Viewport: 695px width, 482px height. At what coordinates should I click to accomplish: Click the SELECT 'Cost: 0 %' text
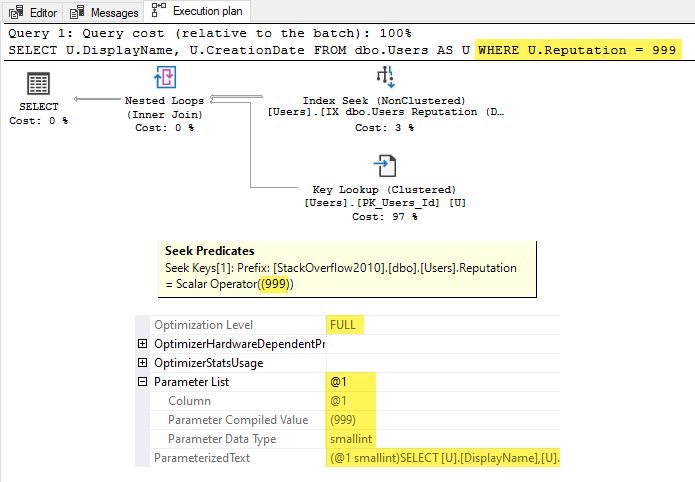(39, 121)
